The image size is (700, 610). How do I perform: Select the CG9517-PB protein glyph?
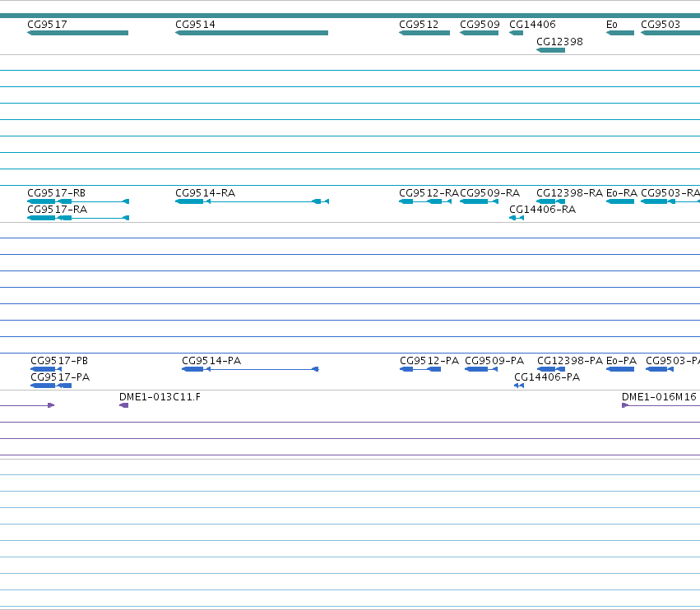point(46,369)
